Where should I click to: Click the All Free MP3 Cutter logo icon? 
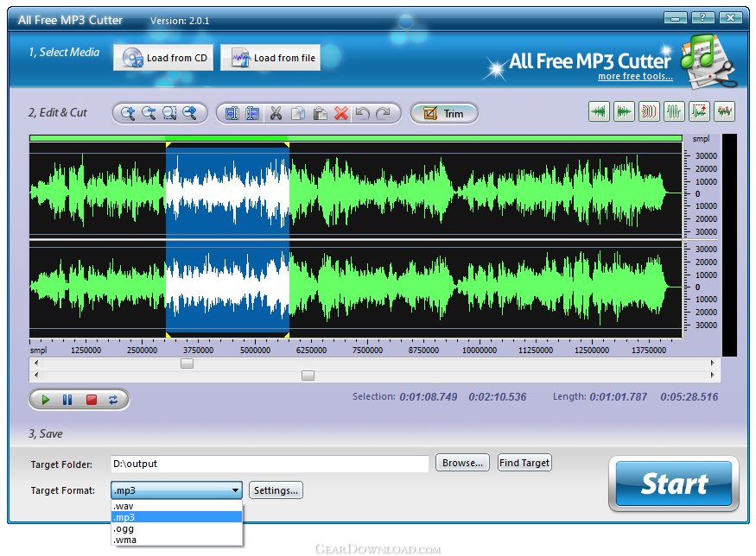(x=708, y=61)
